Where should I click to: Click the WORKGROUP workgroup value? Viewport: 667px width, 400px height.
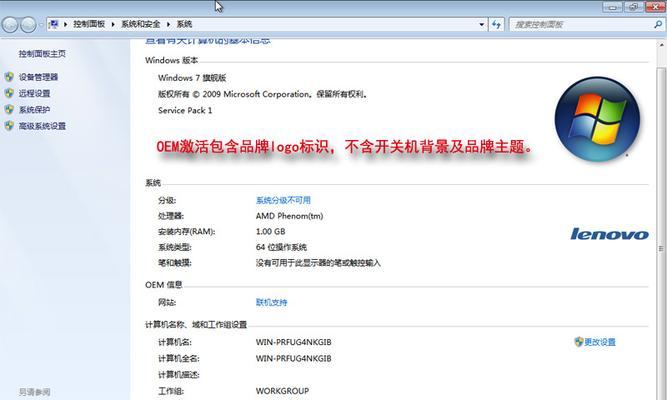(282, 391)
